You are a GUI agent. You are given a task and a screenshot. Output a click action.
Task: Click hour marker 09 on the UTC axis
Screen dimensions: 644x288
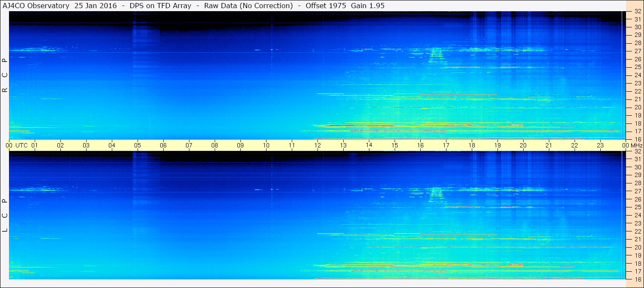click(240, 145)
